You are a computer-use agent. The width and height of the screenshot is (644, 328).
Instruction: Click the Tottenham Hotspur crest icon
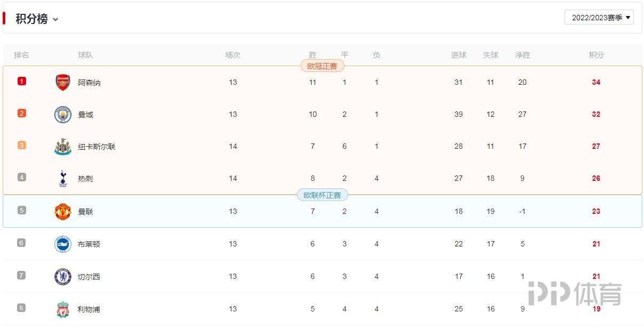point(63,179)
